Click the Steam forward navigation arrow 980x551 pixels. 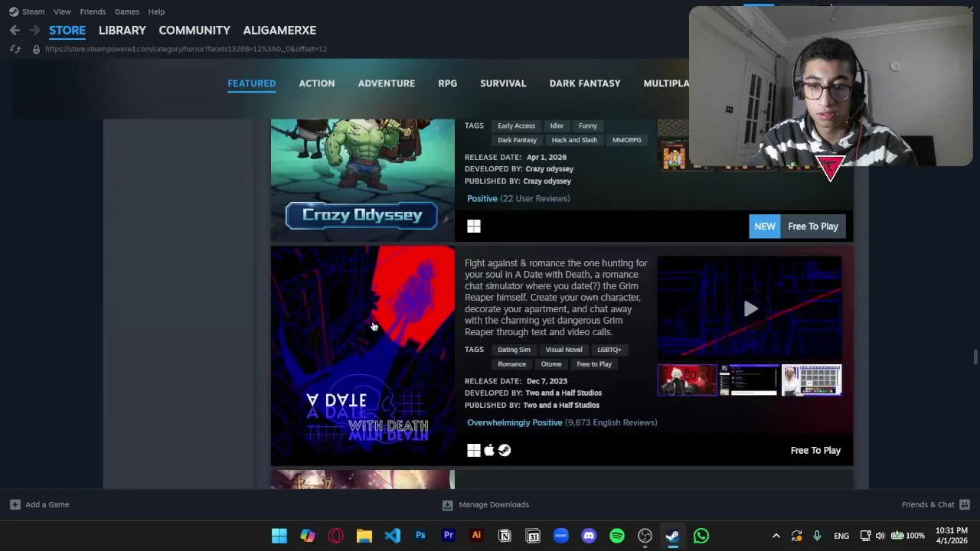pos(34,30)
